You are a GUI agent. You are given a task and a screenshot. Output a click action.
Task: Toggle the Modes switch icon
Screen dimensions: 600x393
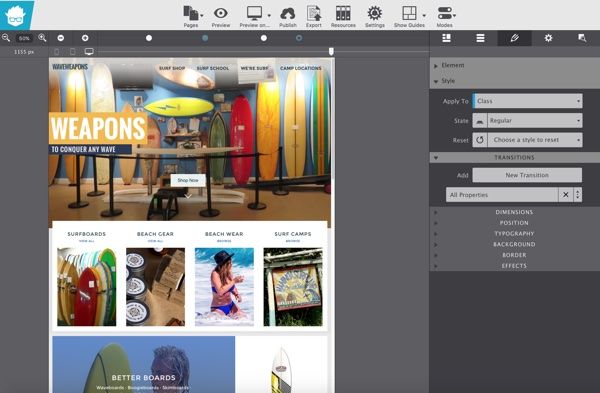pos(445,13)
